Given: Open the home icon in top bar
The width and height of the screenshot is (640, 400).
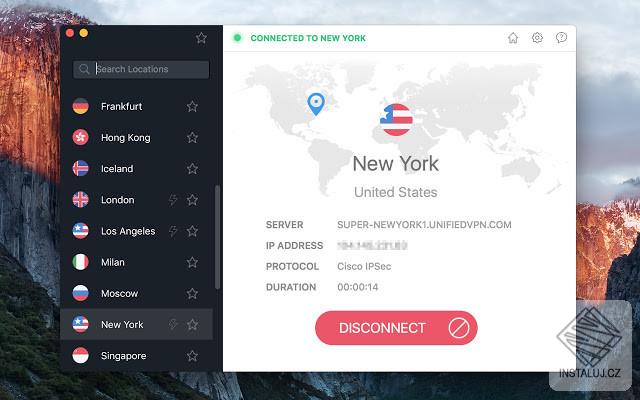Looking at the screenshot, I should (x=513, y=38).
